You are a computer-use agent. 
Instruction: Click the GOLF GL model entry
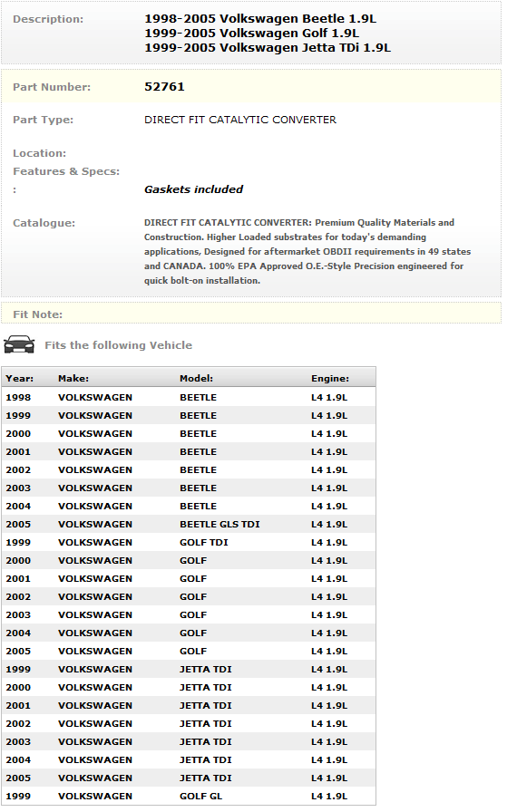click(201, 797)
